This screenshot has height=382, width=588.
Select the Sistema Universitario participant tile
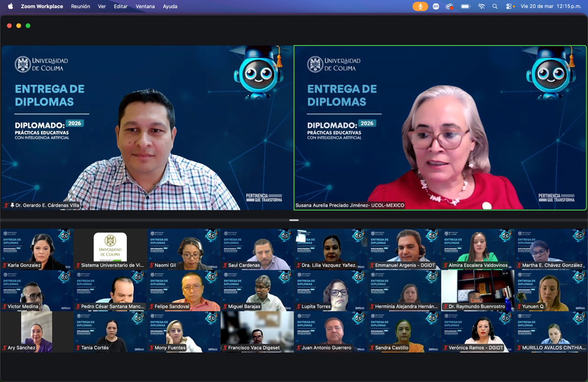(x=110, y=249)
